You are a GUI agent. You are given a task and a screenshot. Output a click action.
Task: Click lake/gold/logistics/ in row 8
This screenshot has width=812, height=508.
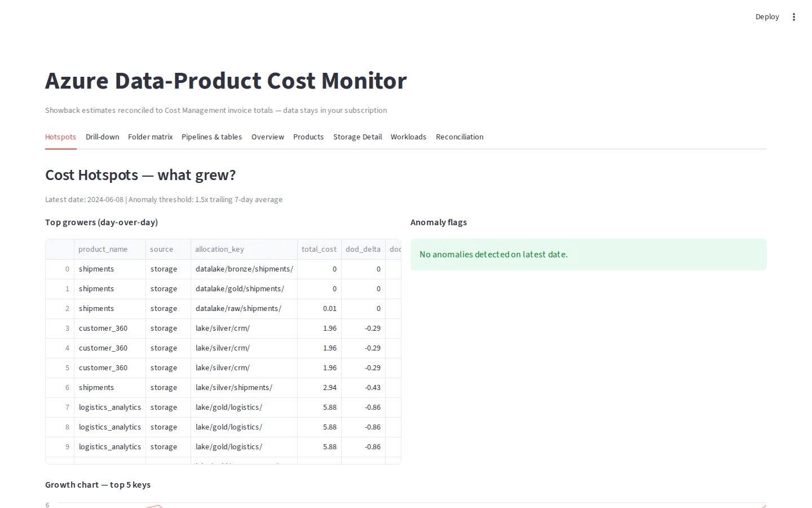244,427
